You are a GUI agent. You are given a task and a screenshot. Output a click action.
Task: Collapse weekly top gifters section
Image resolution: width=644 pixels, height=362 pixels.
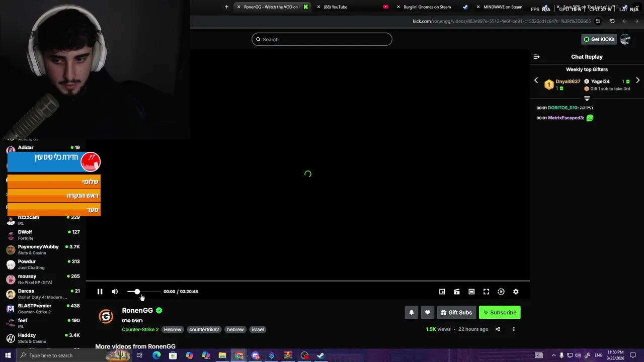[587, 98]
